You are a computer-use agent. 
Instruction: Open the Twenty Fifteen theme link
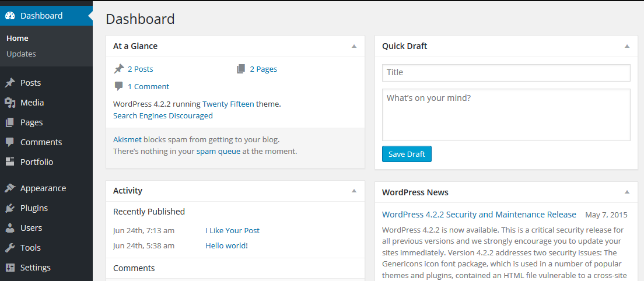click(228, 104)
